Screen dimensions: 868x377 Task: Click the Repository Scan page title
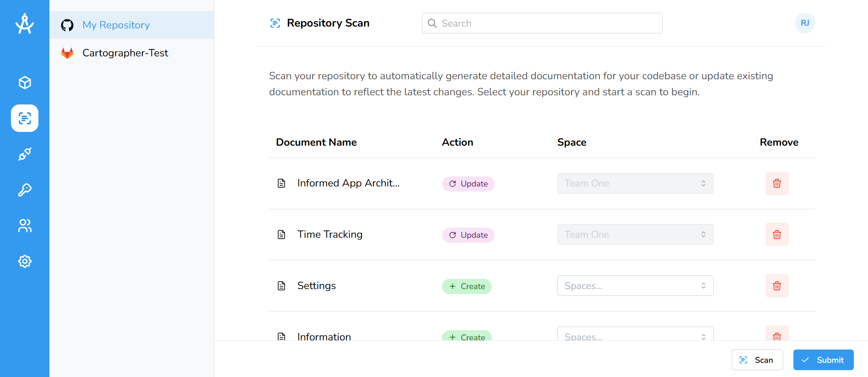328,23
